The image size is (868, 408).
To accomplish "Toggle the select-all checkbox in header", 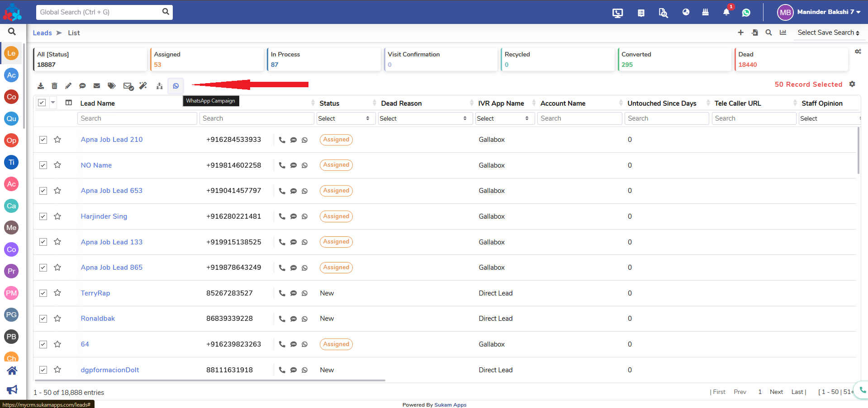I will tap(42, 103).
